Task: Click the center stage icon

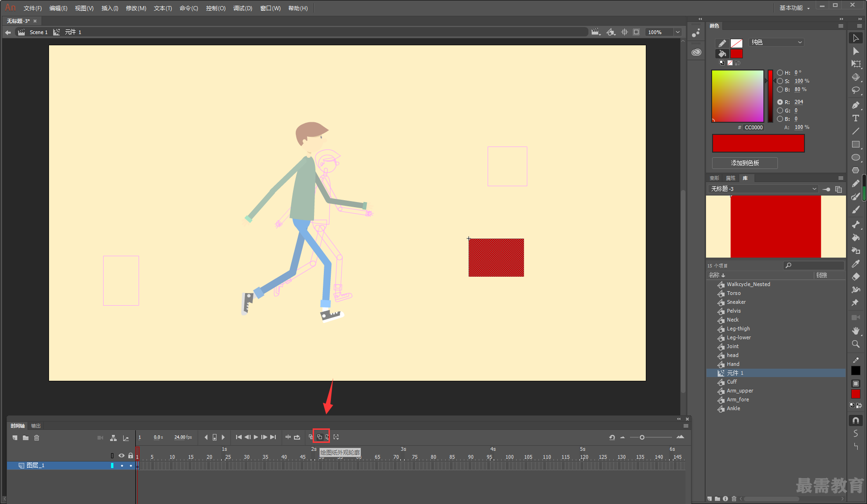Action: tap(624, 32)
